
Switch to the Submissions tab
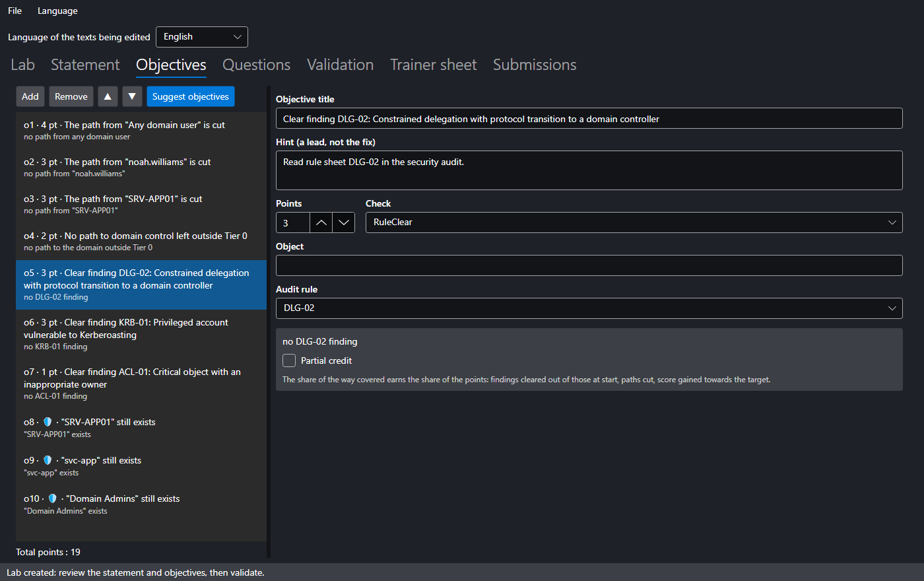tap(535, 65)
